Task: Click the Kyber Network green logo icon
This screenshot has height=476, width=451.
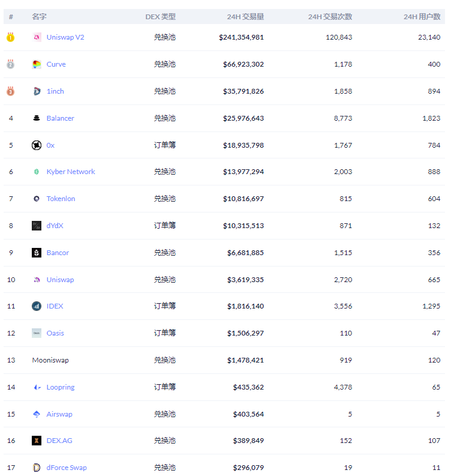Action: [x=37, y=172]
